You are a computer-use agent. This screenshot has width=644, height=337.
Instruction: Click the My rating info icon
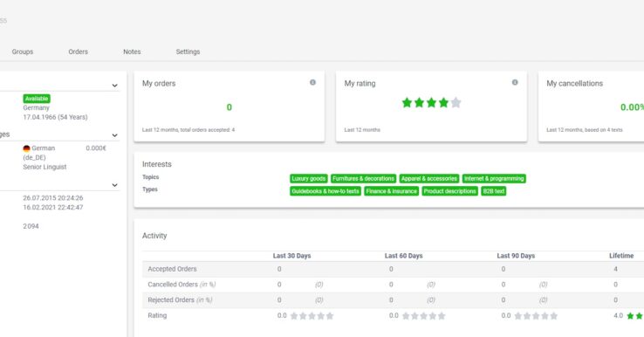pos(515,82)
